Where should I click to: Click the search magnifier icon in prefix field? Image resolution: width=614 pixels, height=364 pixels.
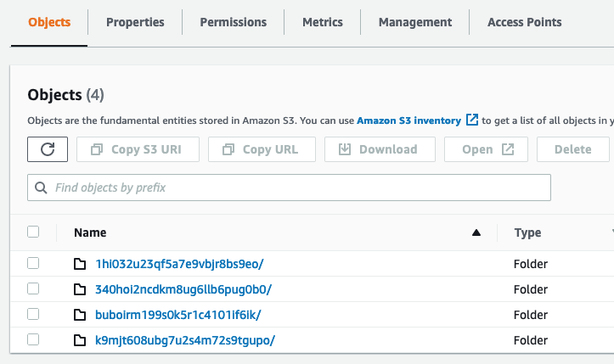[41, 188]
